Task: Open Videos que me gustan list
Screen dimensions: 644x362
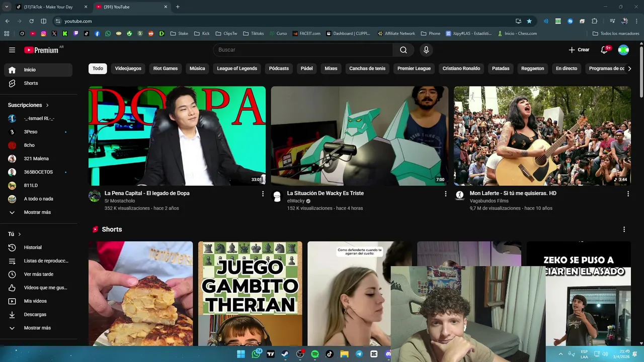Action: pyautogui.click(x=38, y=288)
